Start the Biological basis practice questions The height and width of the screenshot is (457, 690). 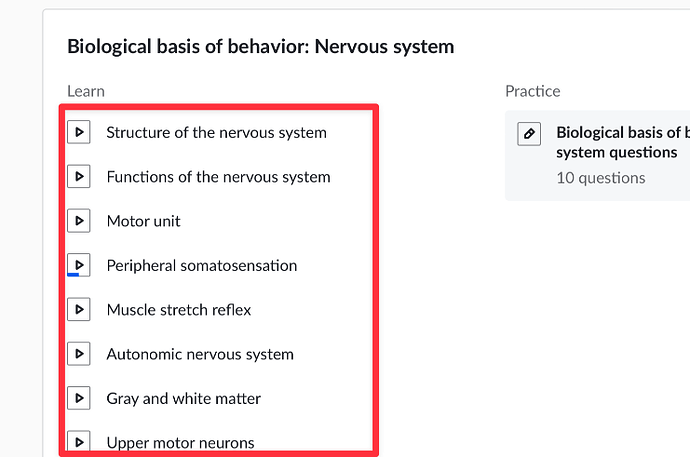622,142
